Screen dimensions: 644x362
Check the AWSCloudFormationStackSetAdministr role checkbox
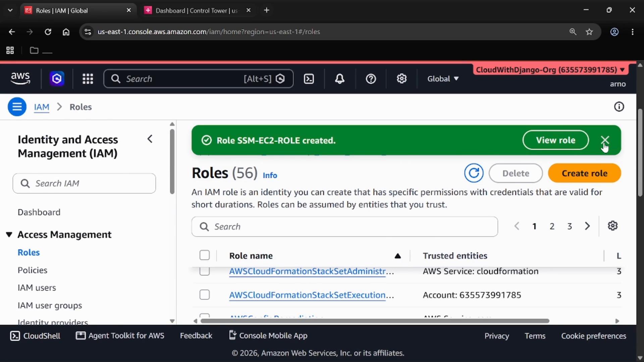click(x=205, y=271)
